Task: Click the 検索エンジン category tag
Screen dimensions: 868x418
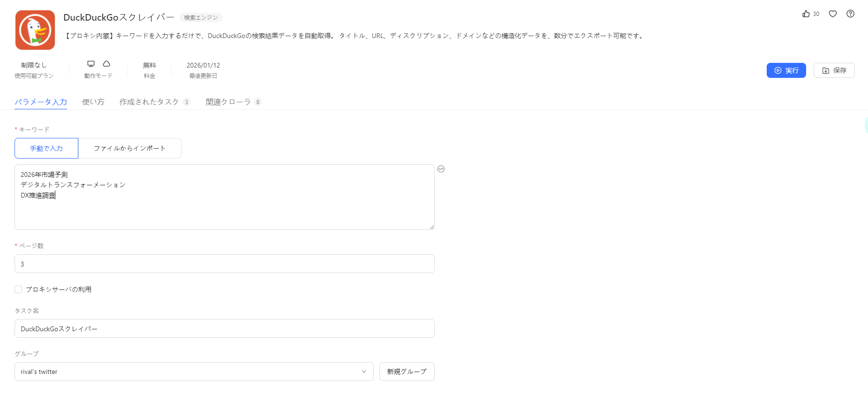Action: (x=201, y=17)
